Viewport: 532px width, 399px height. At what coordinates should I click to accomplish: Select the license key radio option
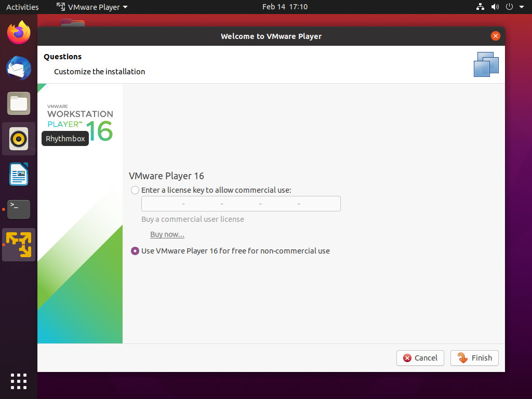(135, 190)
